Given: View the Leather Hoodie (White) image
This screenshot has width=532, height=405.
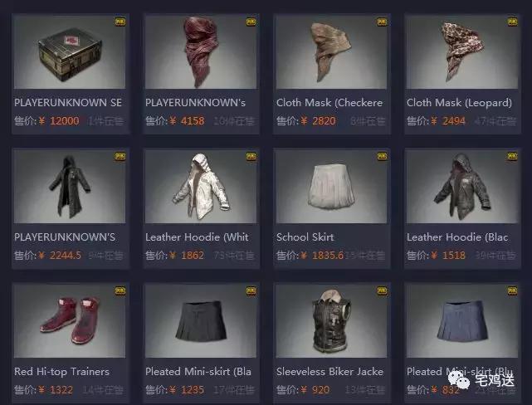Looking at the screenshot, I should point(201,186).
